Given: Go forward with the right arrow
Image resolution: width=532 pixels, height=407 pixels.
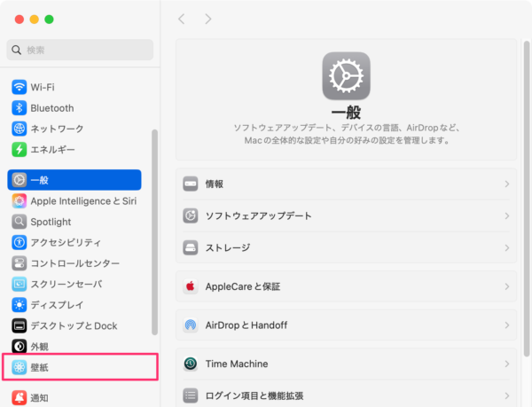Looking at the screenshot, I should coord(208,19).
